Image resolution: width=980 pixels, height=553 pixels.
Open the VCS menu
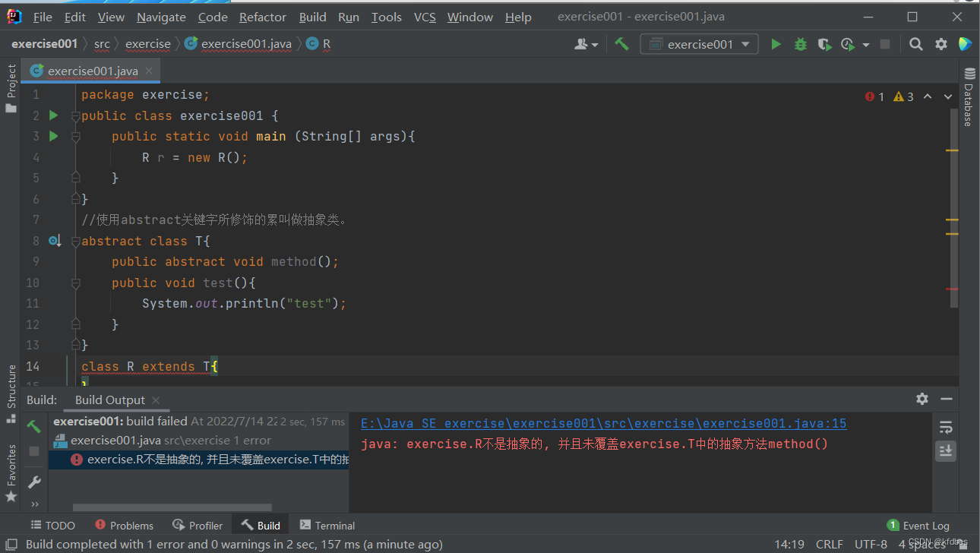[425, 17]
